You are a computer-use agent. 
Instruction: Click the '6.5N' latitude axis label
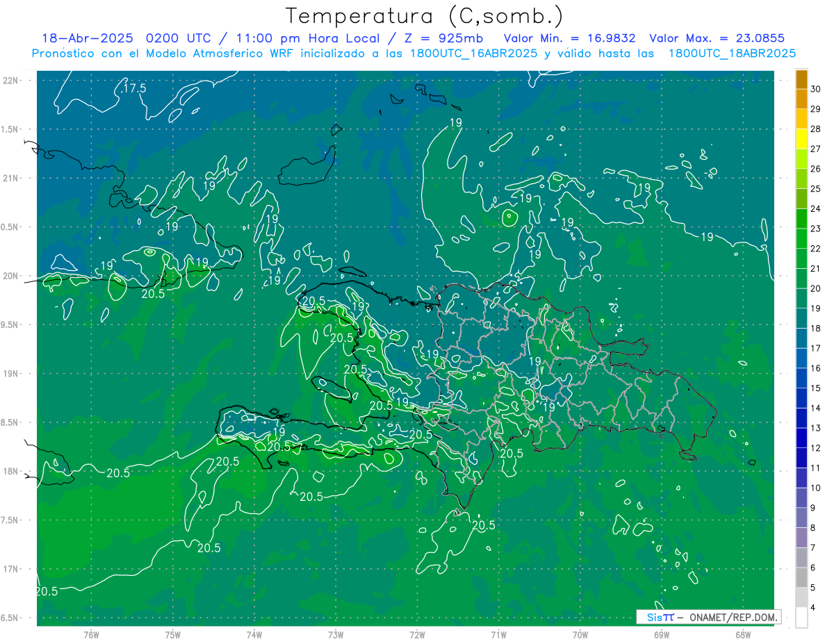[11, 618]
